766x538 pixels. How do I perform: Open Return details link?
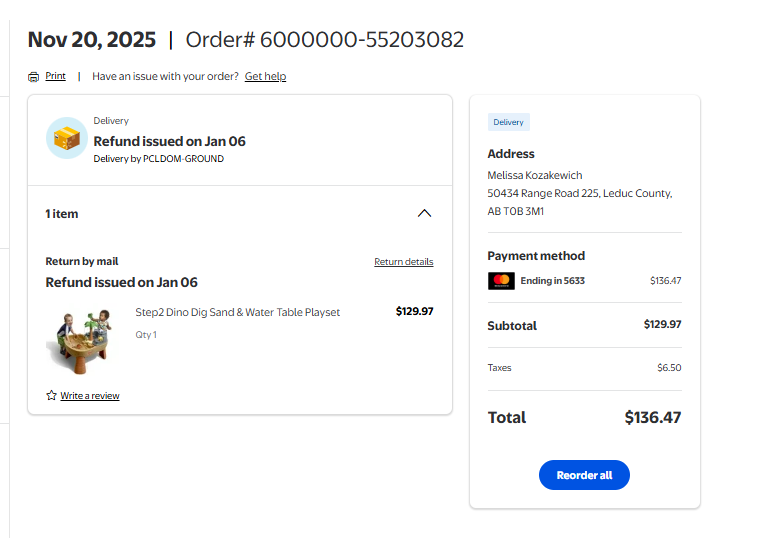[x=403, y=262]
